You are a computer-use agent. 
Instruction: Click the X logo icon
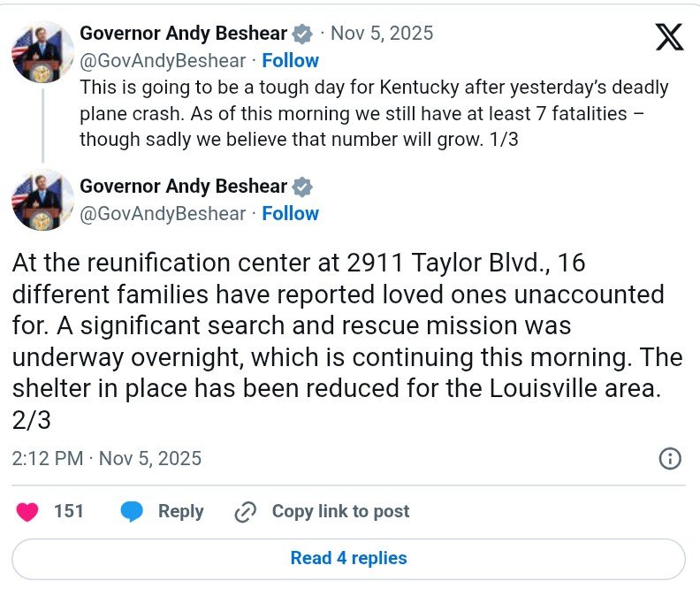[667, 37]
